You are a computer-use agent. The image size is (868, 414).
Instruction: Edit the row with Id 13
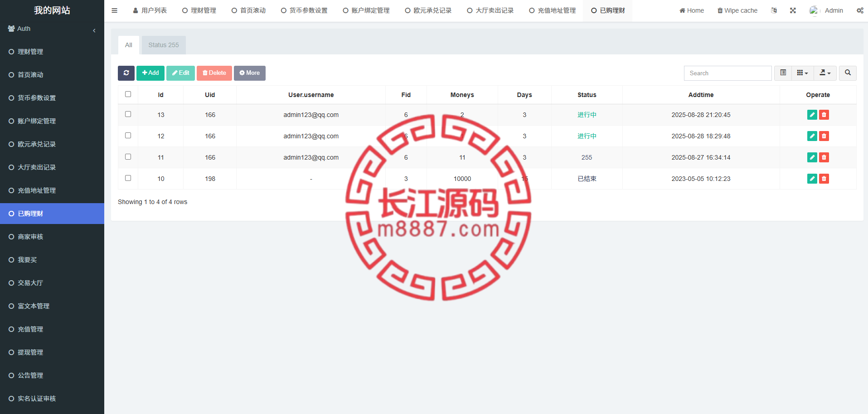point(812,115)
